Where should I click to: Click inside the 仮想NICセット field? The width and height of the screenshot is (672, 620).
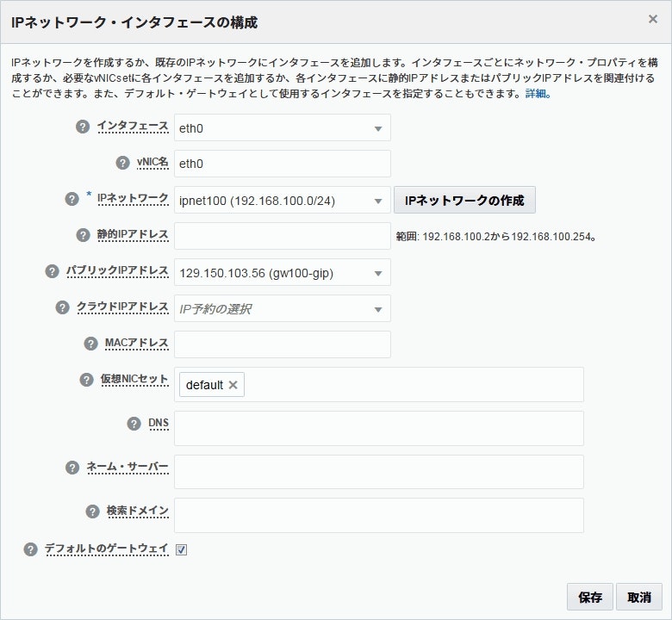379,384
